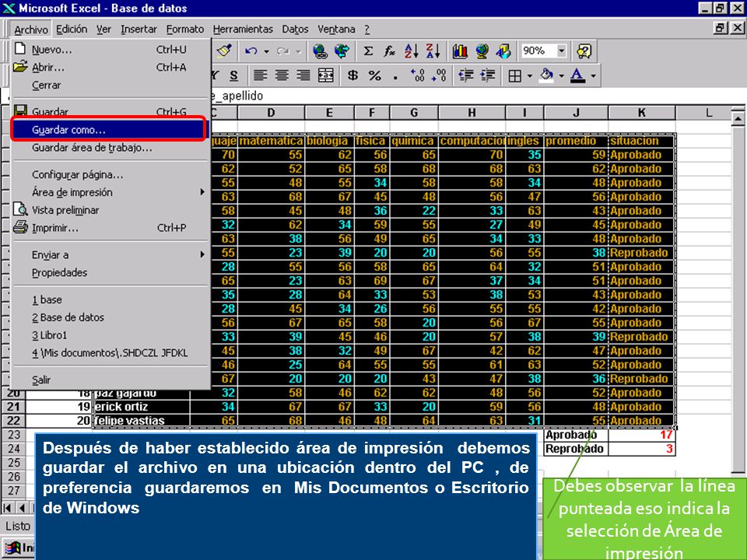The width and height of the screenshot is (747, 560).
Task: Open recent file 3 Libro1
Action: (x=110, y=335)
